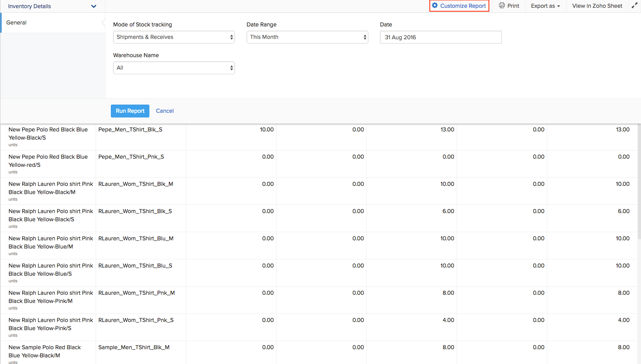Viewport: 641px width, 364px height.
Task: Click the printer icon next to Print
Action: coord(502,5)
